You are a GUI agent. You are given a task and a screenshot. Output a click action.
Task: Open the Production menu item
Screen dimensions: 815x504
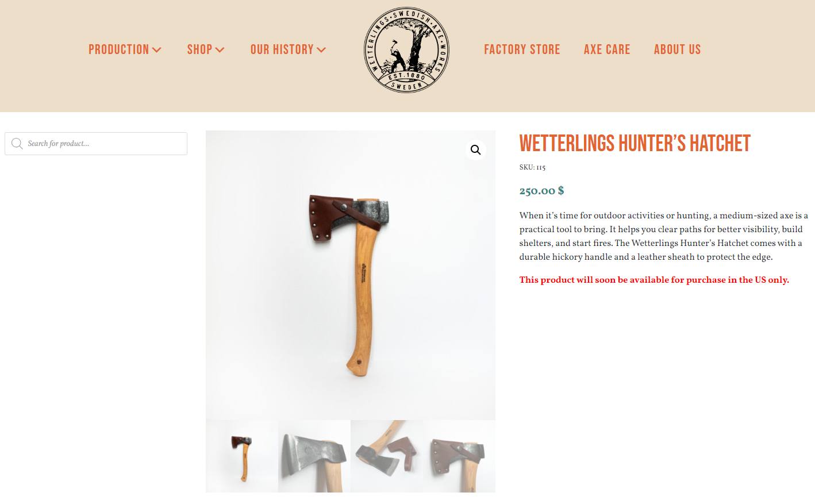coord(119,49)
